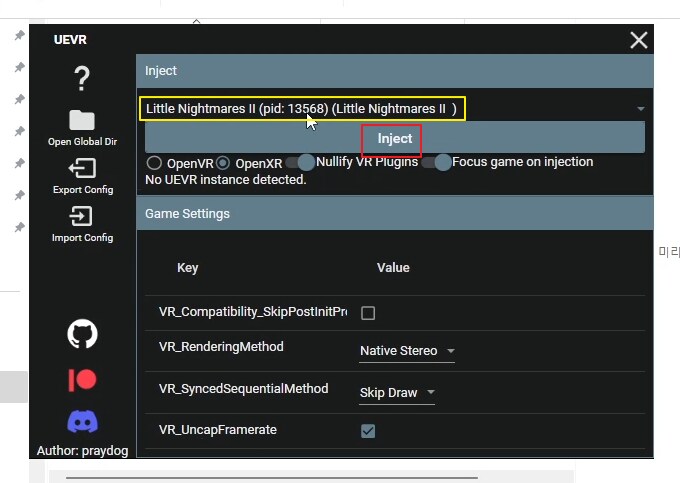This screenshot has height=483, width=680.
Task: Open the Discord icon link
Action: (82, 421)
